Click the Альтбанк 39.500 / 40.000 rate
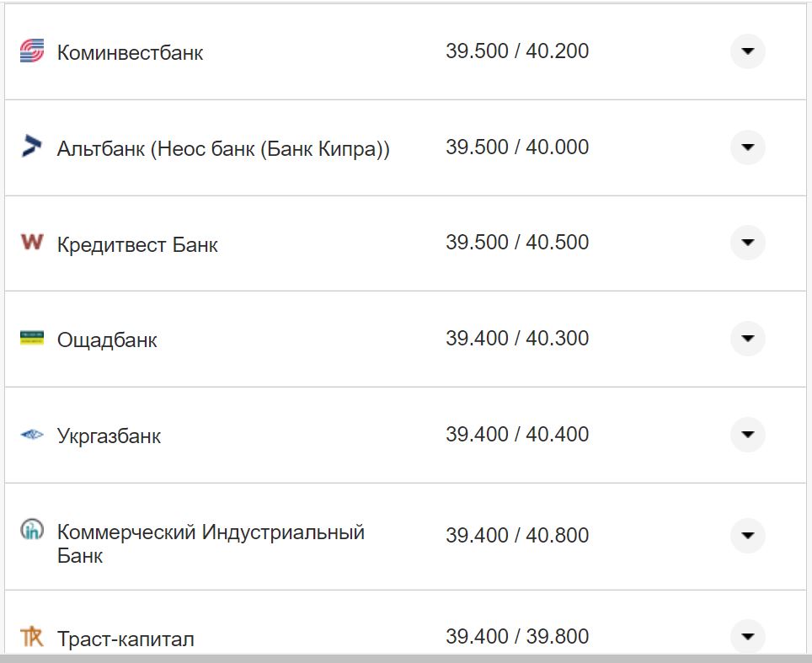The width and height of the screenshot is (812, 663). (x=517, y=147)
